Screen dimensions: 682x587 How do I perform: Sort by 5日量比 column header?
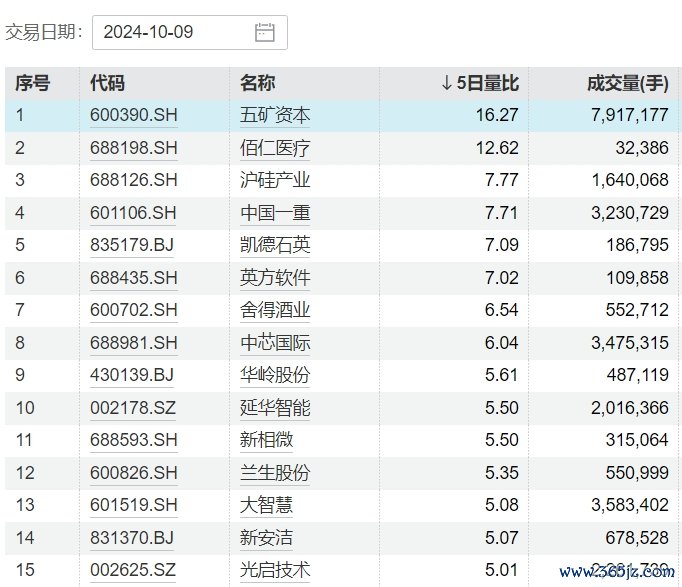click(480, 83)
